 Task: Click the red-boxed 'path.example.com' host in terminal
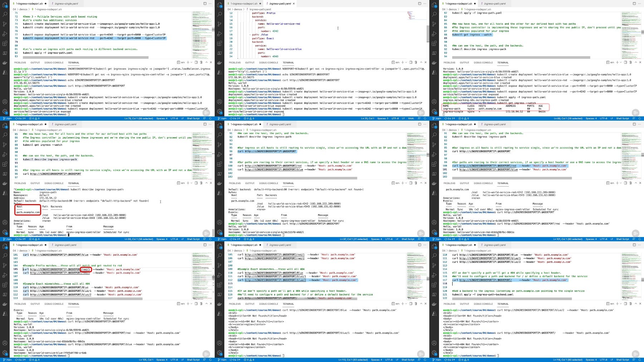point(28,212)
